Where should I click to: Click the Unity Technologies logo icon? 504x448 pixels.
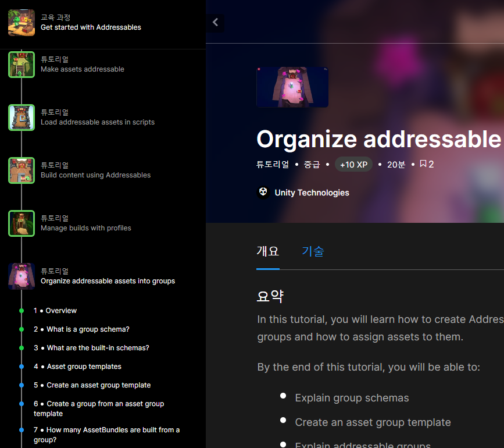263,192
